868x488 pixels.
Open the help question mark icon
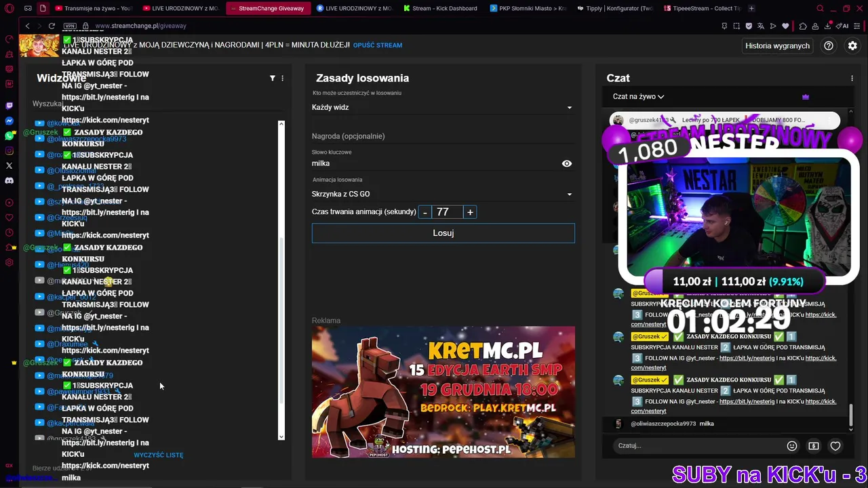(829, 45)
